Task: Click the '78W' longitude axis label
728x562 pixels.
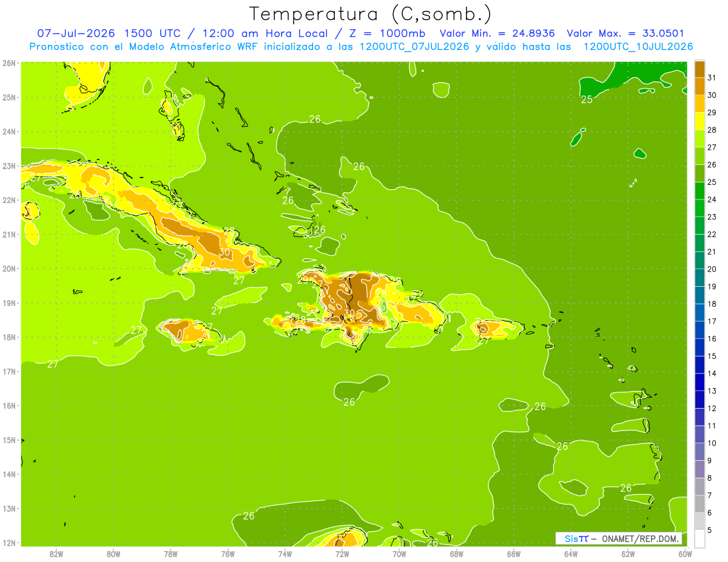Action: [x=170, y=554]
